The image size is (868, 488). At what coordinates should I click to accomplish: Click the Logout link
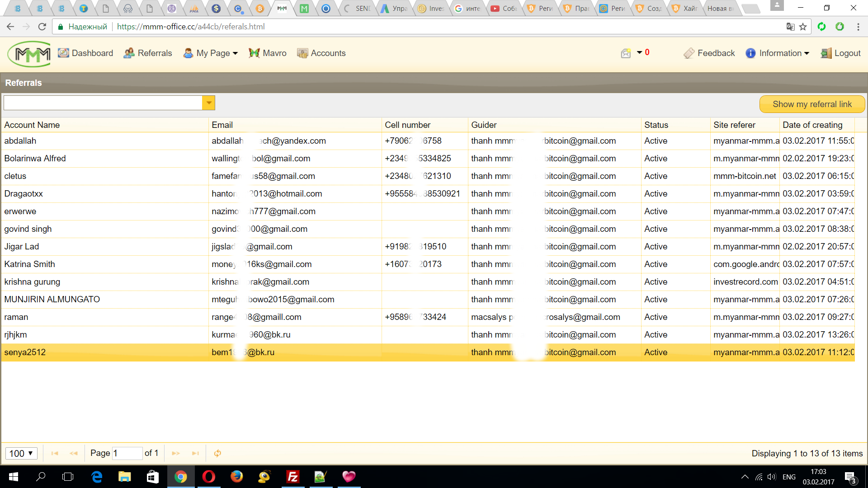[841, 53]
